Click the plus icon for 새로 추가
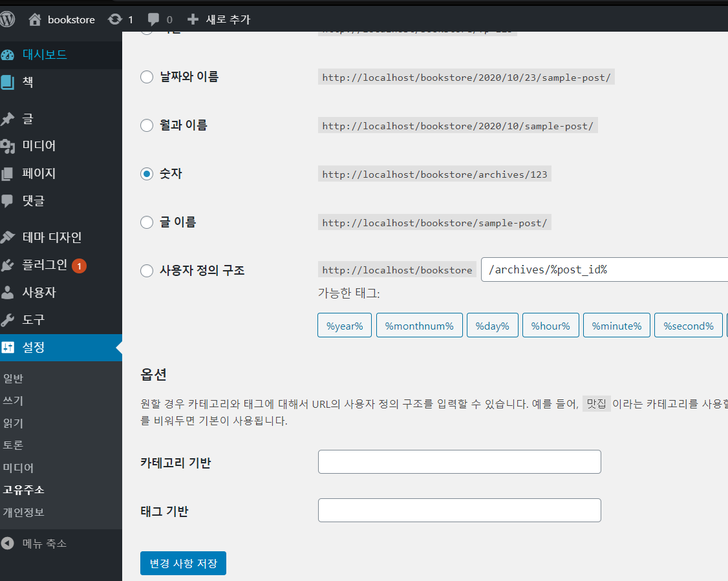Image resolution: width=728 pixels, height=581 pixels. [193, 19]
